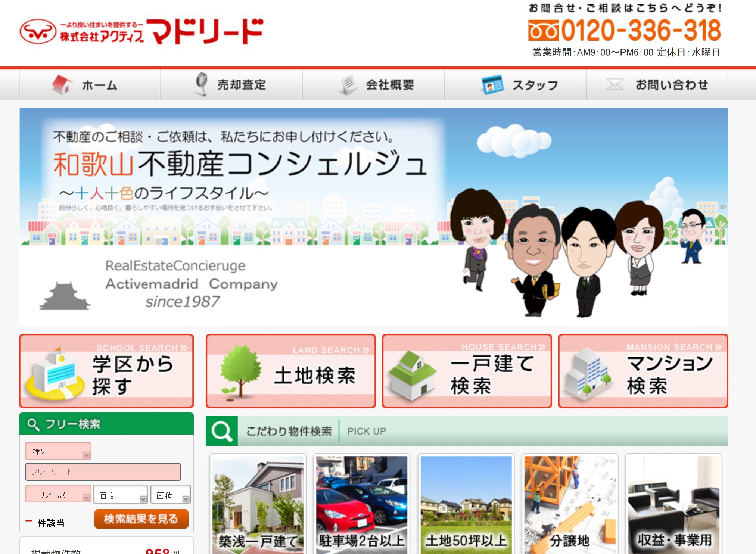The height and width of the screenshot is (554, 756).
Task: Click the document icon beside 会社概要
Action: tap(349, 84)
